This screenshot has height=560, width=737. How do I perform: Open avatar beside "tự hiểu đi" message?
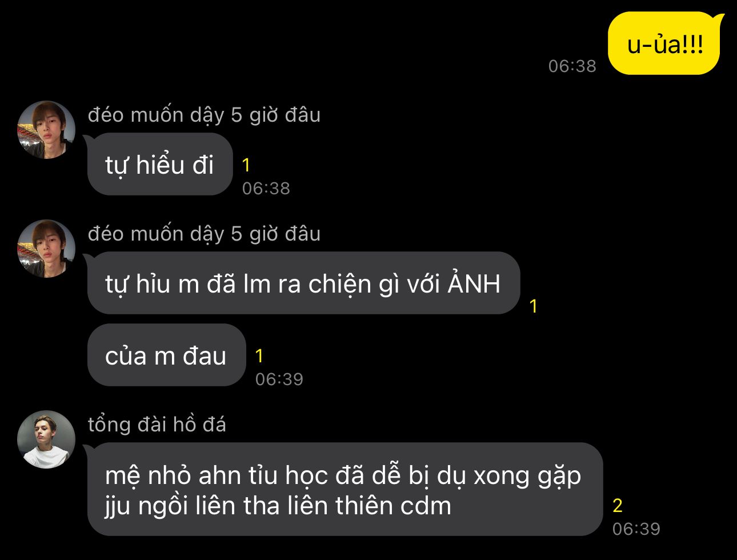point(46,130)
